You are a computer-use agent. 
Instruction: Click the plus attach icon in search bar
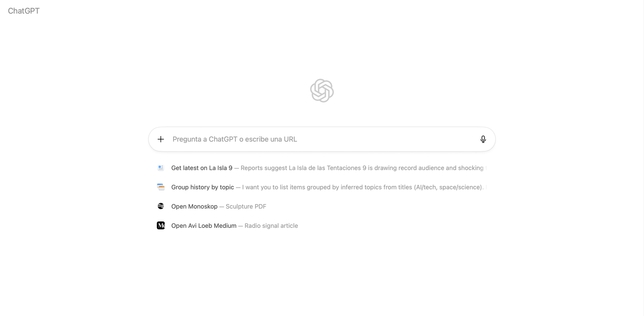pyautogui.click(x=161, y=139)
